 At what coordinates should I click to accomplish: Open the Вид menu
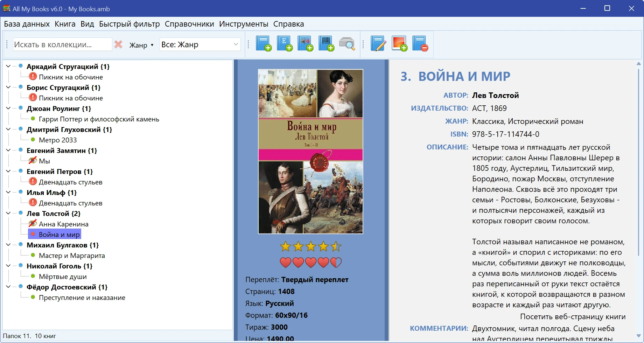(87, 24)
